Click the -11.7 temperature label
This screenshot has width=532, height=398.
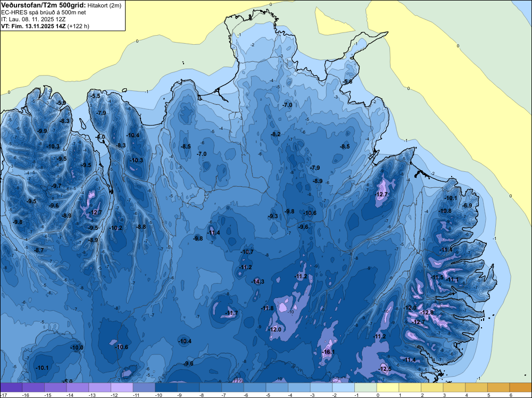click(x=232, y=313)
